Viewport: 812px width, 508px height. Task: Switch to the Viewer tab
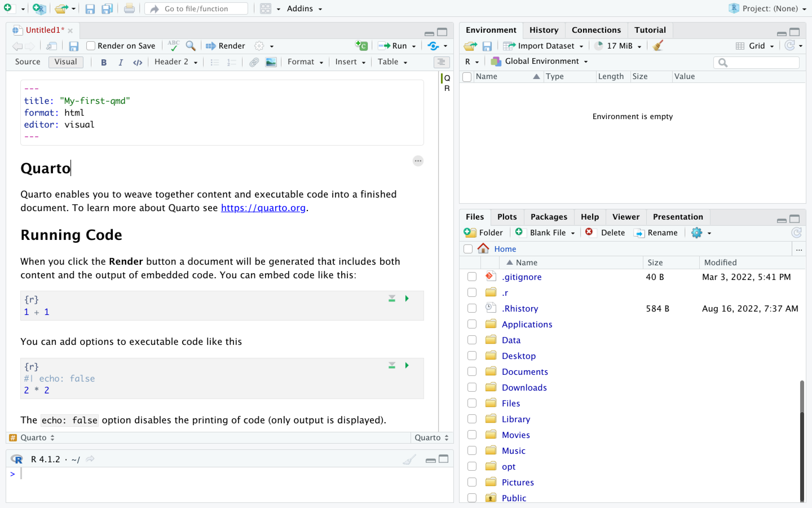pos(626,217)
